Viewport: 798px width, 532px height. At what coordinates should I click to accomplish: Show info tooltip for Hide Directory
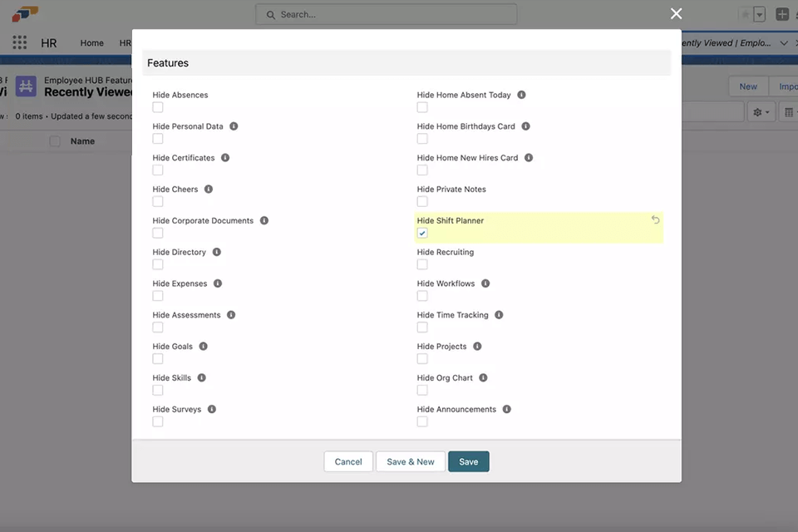[x=217, y=252]
